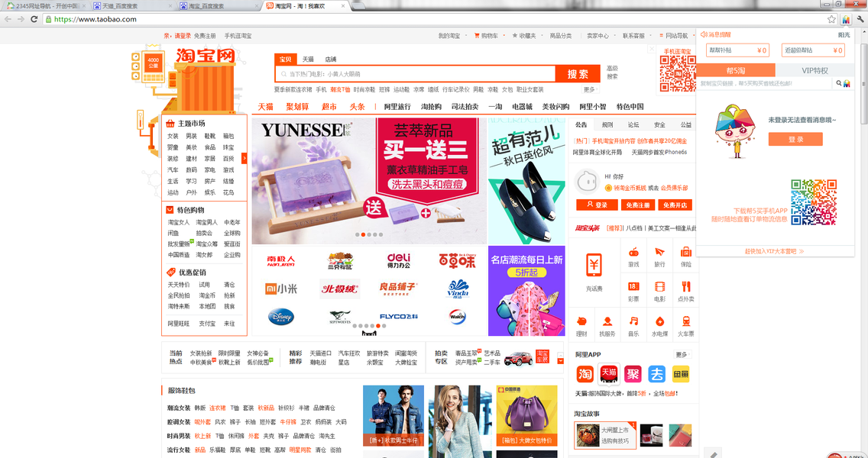The width and height of the screenshot is (868, 458).
Task: Open the browser wrench settings menu
Action: coord(860,19)
